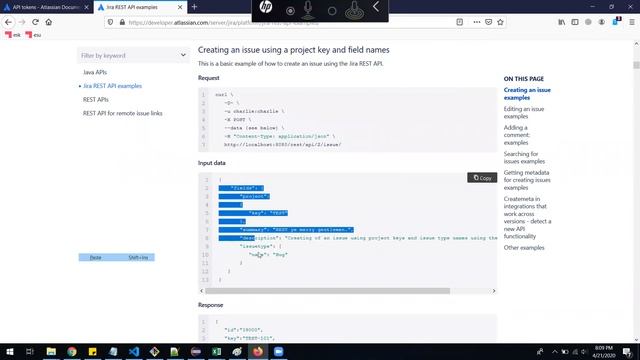
Task: Toggle reader view icon in address bar
Action: tap(460, 22)
